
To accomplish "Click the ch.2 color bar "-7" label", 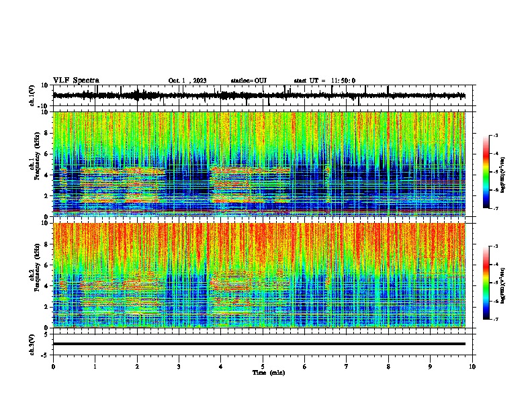I will tap(496, 319).
